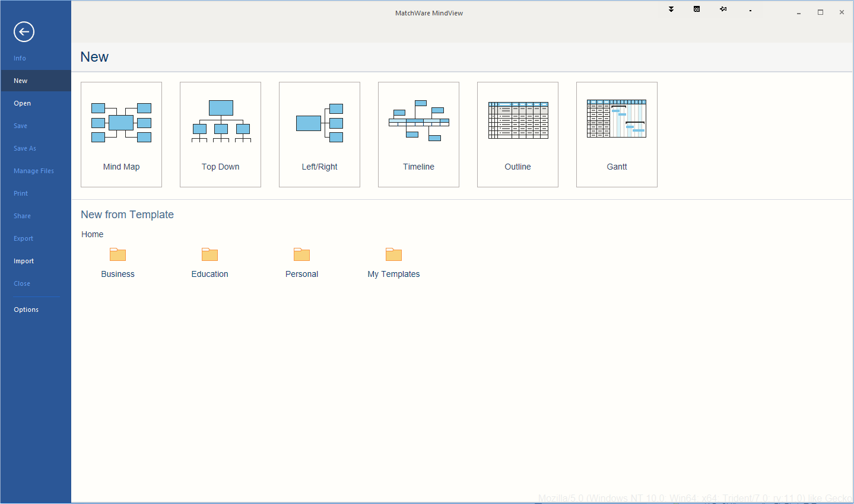Screen dimensions: 854x504
Task: Click the double down arrow title bar icon
Action: coord(671,9)
